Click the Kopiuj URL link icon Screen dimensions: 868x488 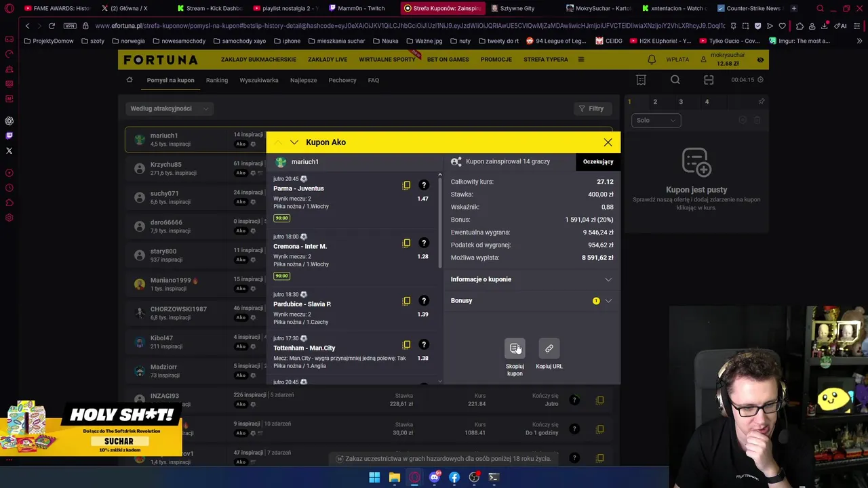pos(549,348)
